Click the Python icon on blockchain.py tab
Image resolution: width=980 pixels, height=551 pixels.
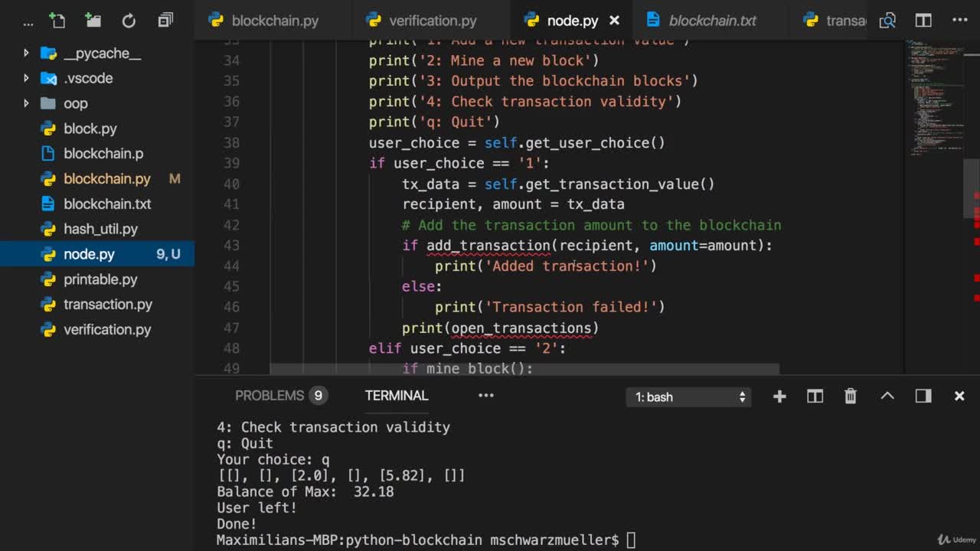pyautogui.click(x=216, y=21)
